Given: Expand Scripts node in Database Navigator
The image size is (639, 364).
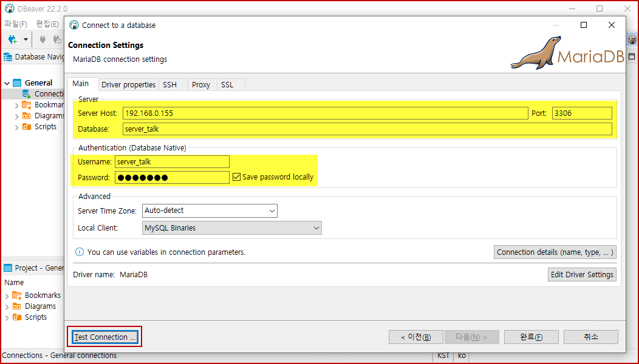Looking at the screenshot, I should click(17, 127).
